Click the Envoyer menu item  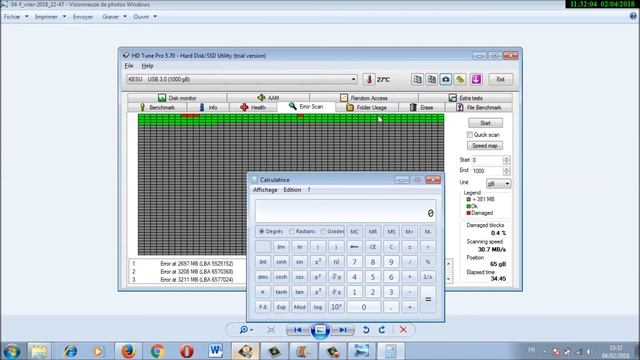(83, 17)
